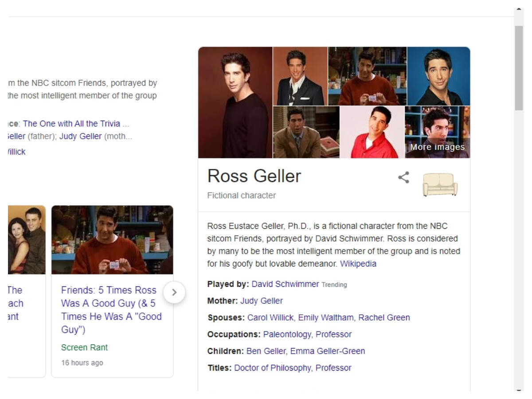Open Ben Geller in Children row
This screenshot has width=532, height=399.
coord(266,351)
